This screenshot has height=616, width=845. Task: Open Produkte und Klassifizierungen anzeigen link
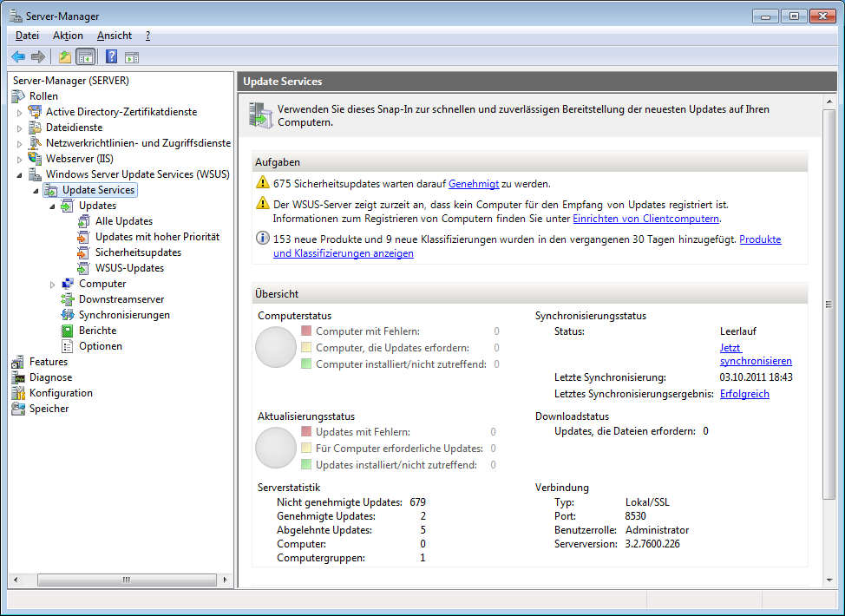click(x=344, y=253)
